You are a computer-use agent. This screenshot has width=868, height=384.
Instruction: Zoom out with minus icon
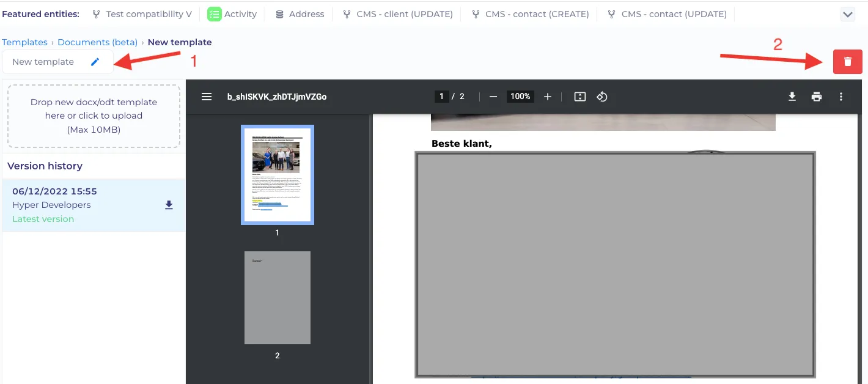tap(493, 97)
